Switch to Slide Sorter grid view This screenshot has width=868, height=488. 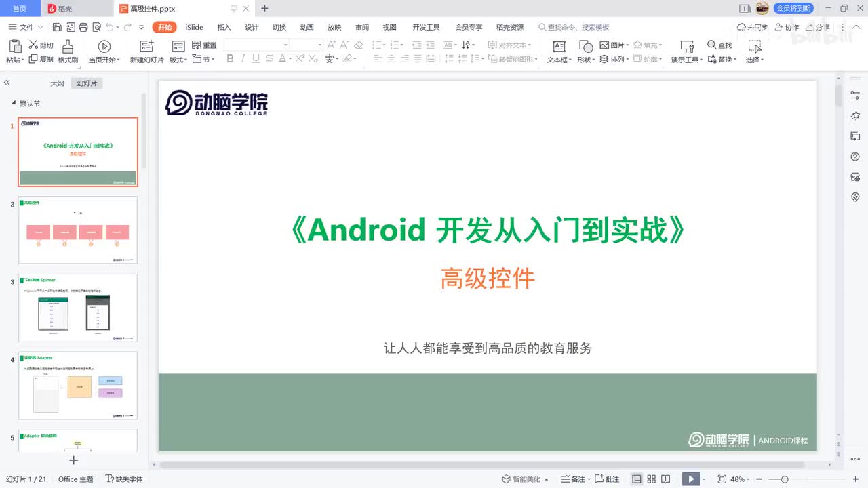[x=651, y=479]
